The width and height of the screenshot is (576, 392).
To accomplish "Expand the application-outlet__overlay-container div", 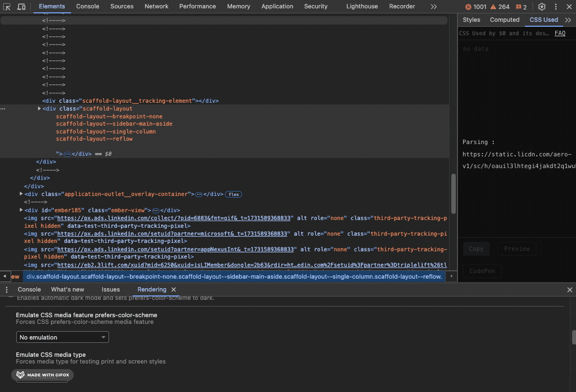I will [21, 194].
